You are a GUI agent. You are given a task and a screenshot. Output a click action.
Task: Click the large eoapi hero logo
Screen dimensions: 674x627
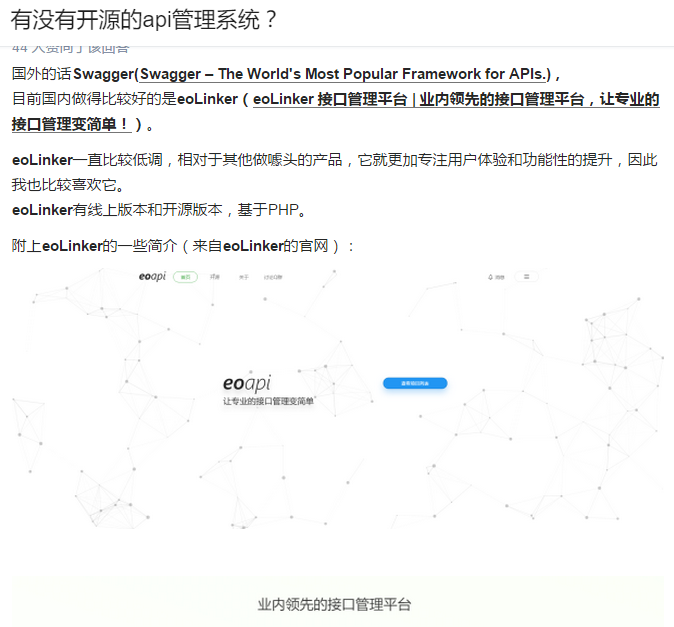pos(246,383)
